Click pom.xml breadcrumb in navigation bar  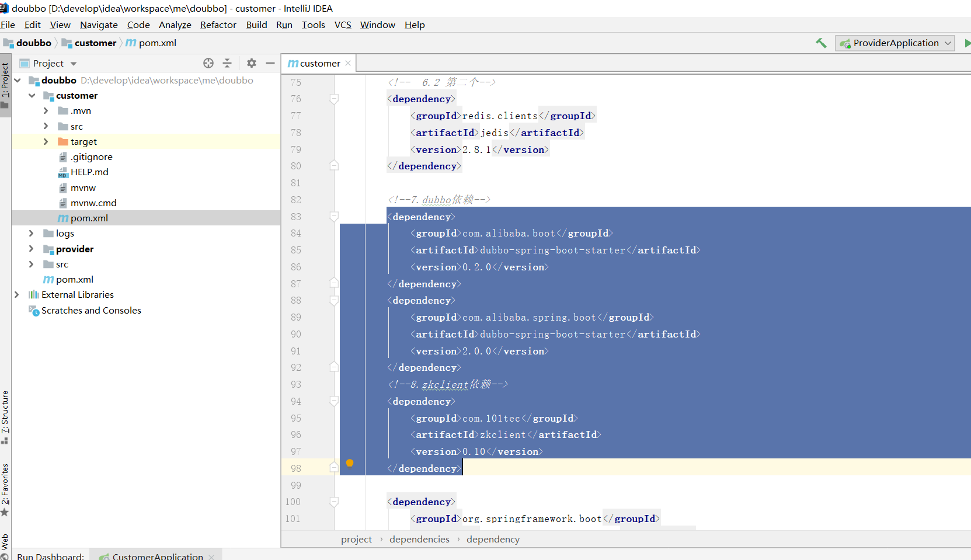(151, 43)
